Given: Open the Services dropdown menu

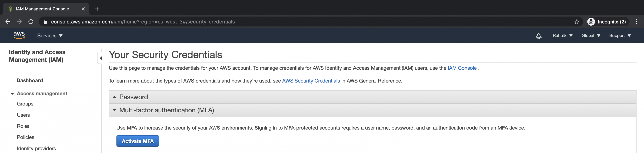Looking at the screenshot, I should [x=50, y=36].
